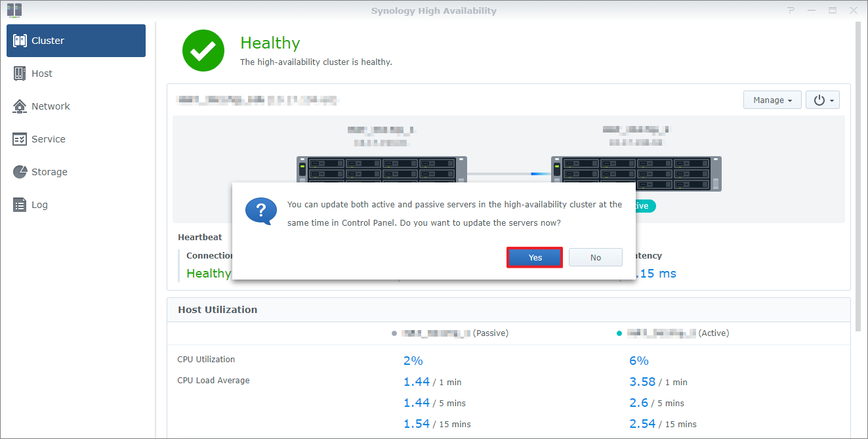Screen dimensions: 868x439
Task: Click the green Healthy checkmark status icon
Action: [203, 51]
